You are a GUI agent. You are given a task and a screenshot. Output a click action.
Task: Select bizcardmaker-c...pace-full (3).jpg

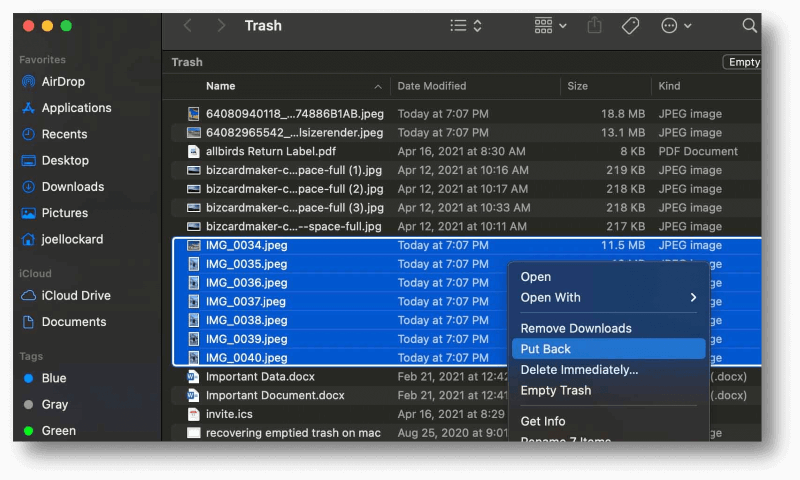click(294, 208)
